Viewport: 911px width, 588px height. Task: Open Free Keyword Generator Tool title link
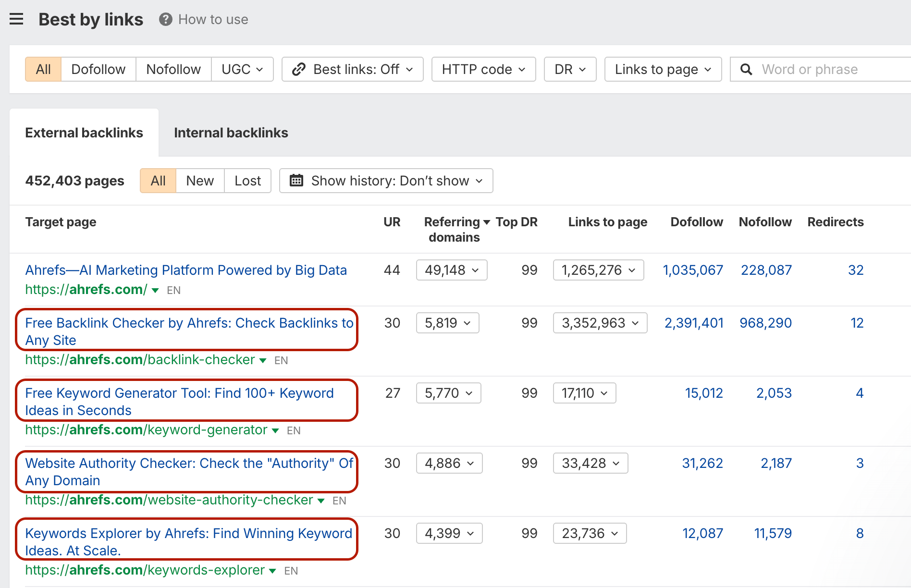pyautogui.click(x=179, y=401)
